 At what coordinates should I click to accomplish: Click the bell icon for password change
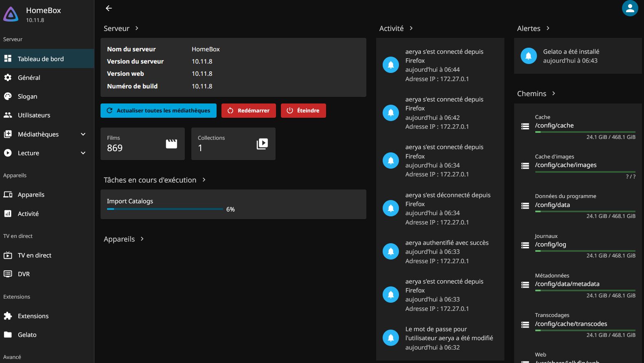tap(391, 338)
